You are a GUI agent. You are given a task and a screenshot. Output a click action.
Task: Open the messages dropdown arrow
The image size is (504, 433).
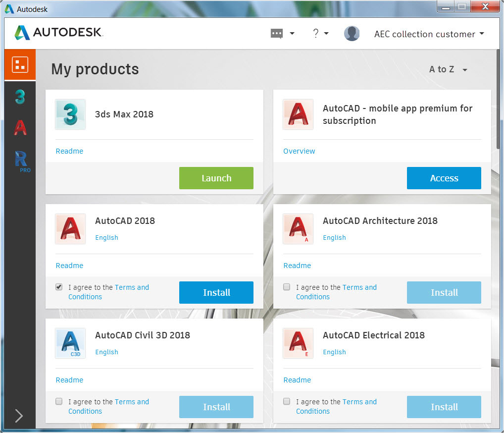coord(292,33)
